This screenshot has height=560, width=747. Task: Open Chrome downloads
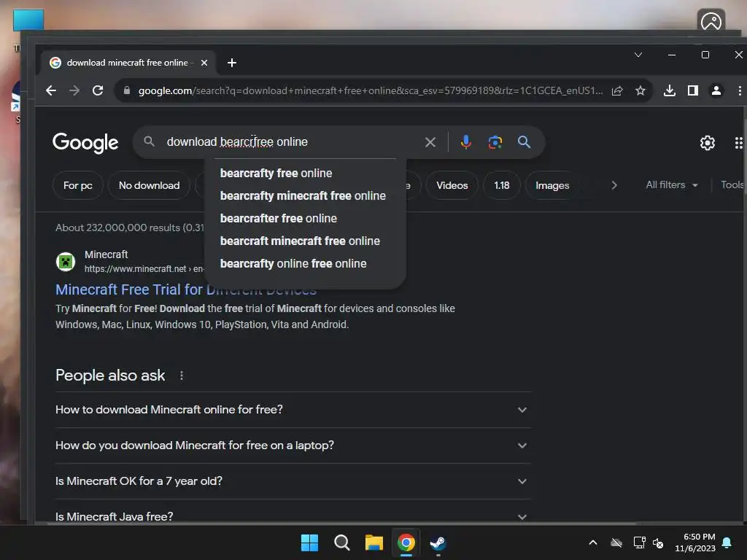click(670, 90)
